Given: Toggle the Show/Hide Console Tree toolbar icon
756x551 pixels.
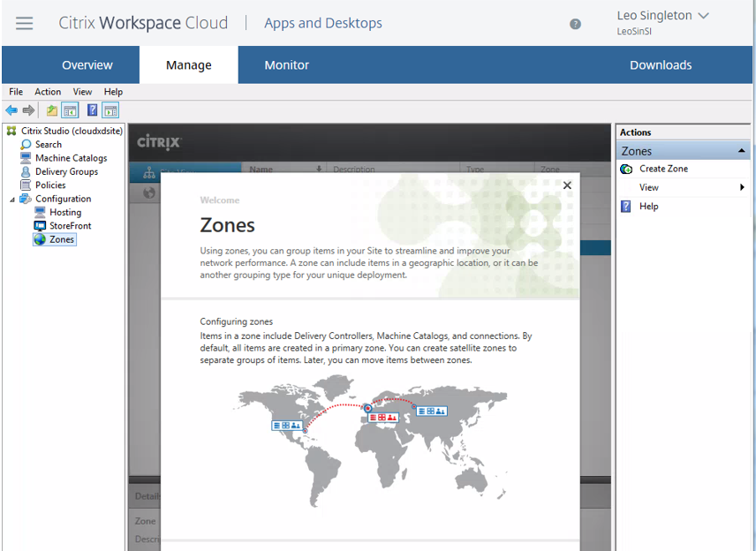Looking at the screenshot, I should (x=70, y=110).
